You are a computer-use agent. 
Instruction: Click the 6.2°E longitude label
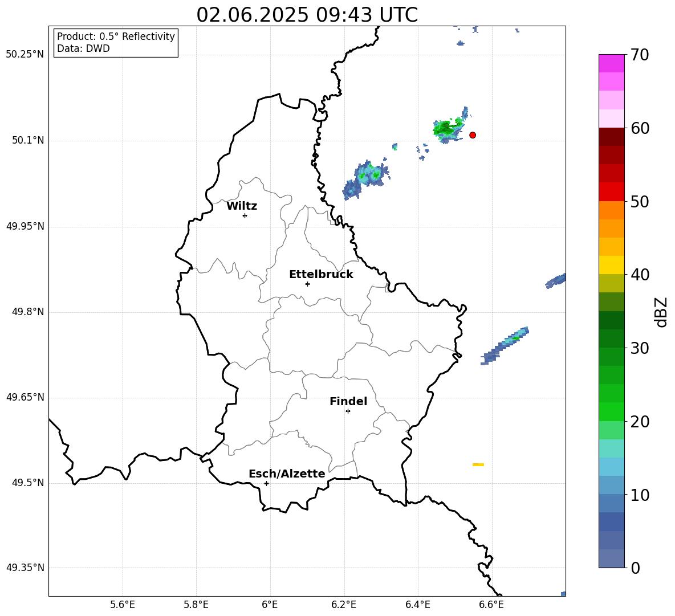click(344, 605)
